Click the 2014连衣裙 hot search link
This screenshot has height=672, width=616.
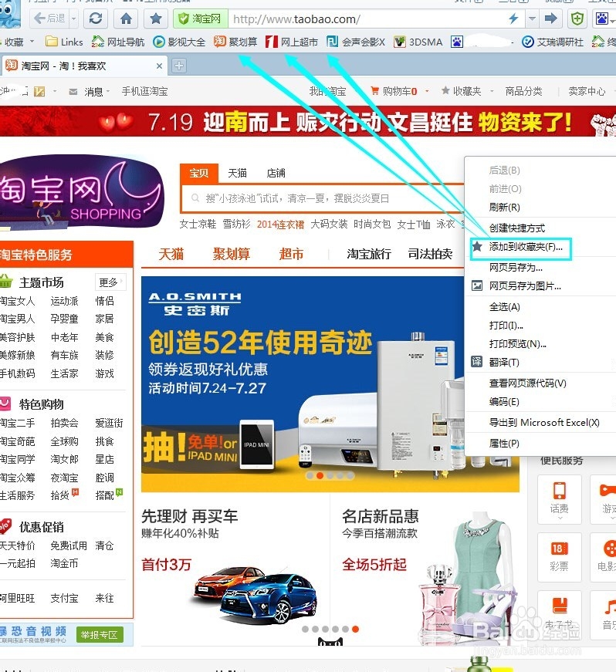pyautogui.click(x=280, y=225)
